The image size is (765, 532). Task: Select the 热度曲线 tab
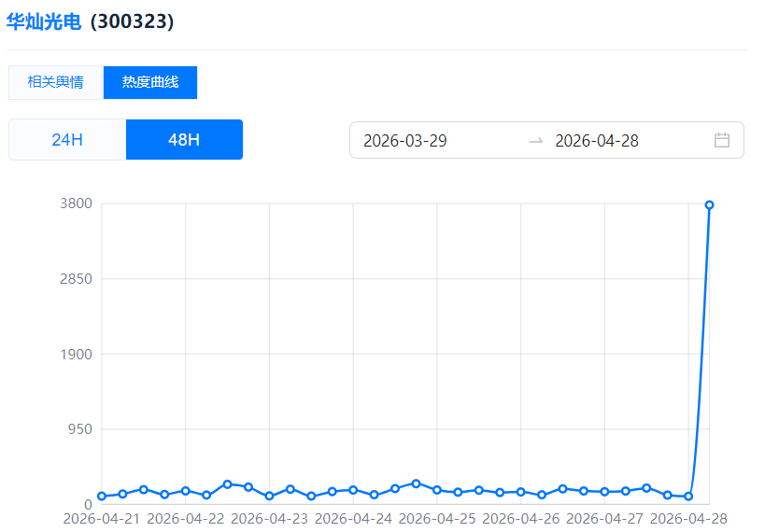pos(150,82)
